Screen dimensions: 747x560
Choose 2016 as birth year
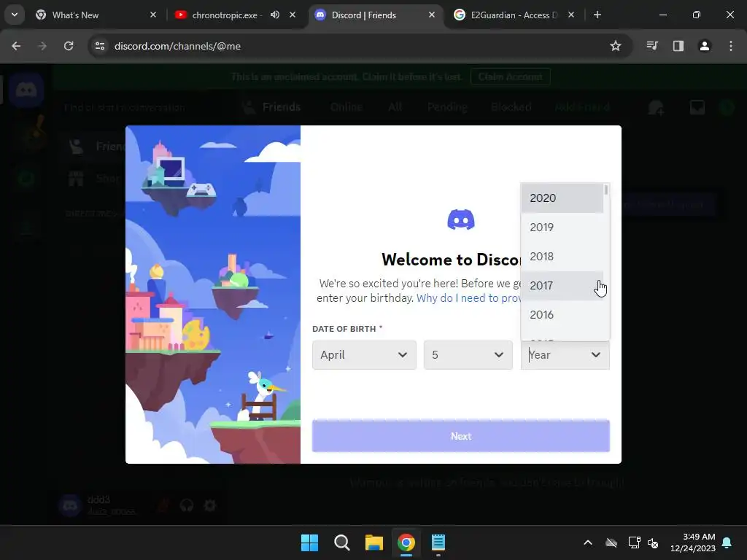click(x=562, y=315)
